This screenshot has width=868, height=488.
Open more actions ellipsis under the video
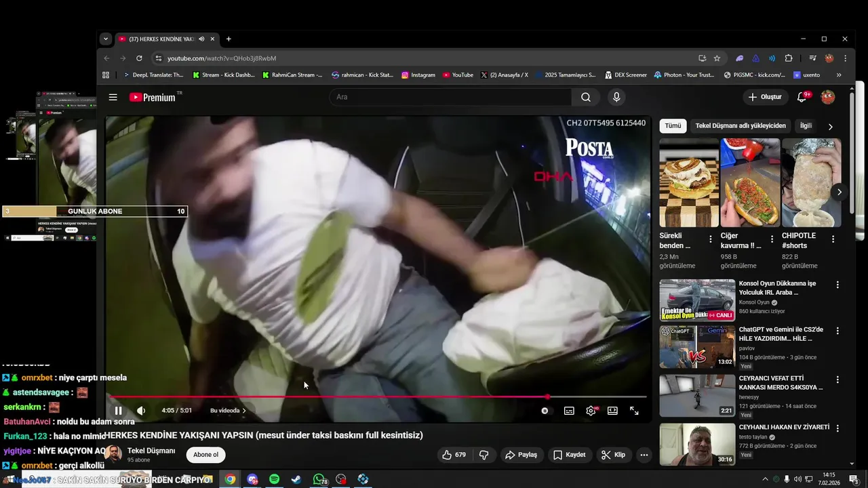pyautogui.click(x=644, y=455)
